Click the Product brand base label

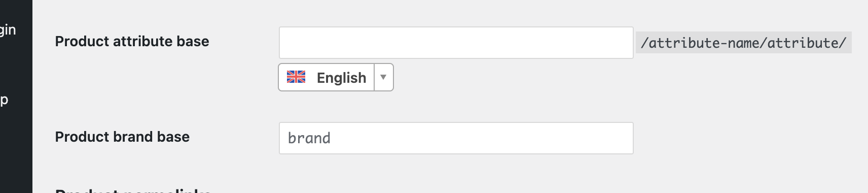(122, 137)
